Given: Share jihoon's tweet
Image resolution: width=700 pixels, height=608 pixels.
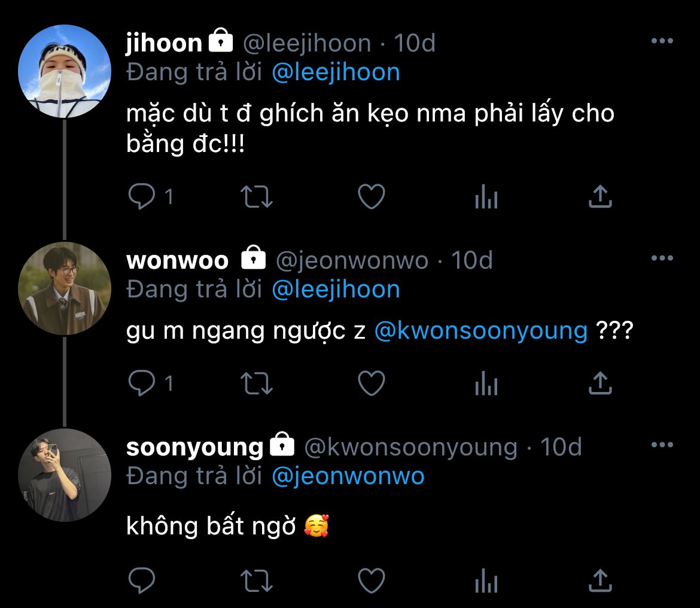Looking at the screenshot, I should [x=599, y=197].
